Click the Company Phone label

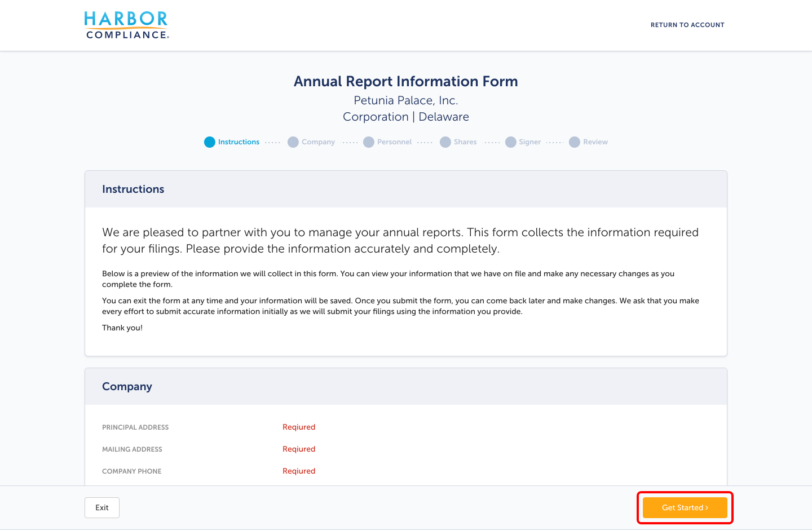(131, 471)
